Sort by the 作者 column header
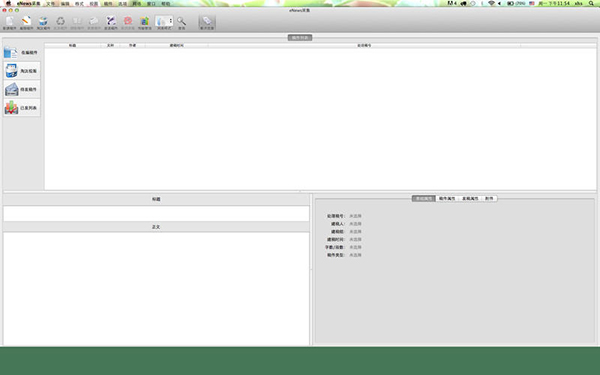The height and width of the screenshot is (375, 600). (132, 46)
